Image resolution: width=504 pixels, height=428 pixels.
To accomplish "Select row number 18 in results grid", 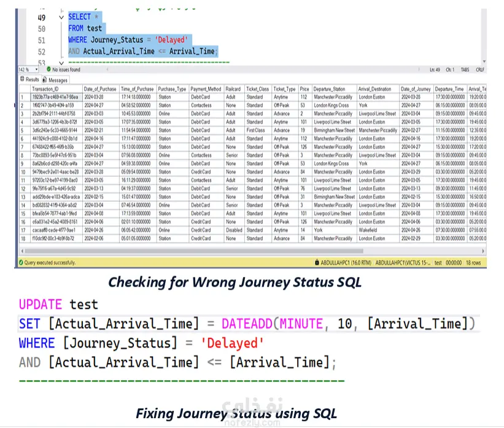I will [25, 239].
